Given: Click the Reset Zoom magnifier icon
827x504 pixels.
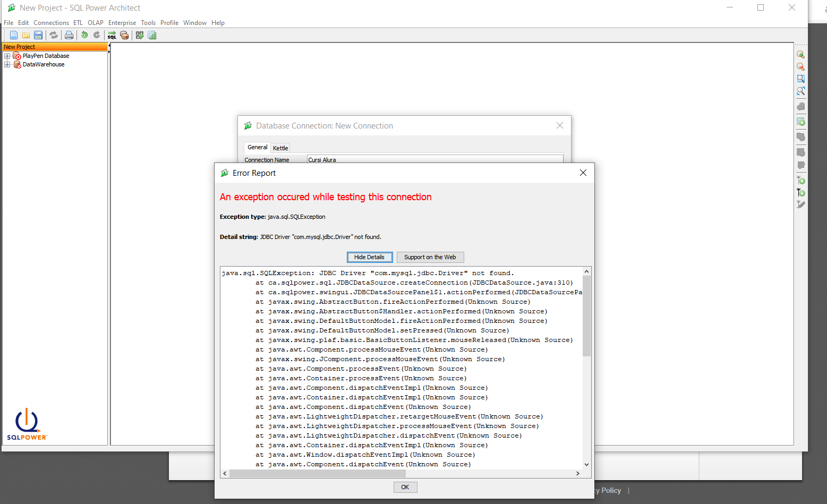Looking at the screenshot, I should coord(801,79).
